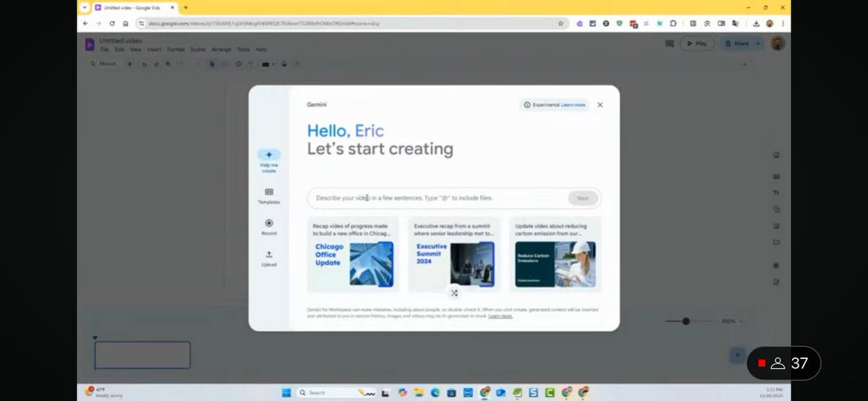Click the participant count indicator showing 37
This screenshot has height=401, width=868.
783,363
